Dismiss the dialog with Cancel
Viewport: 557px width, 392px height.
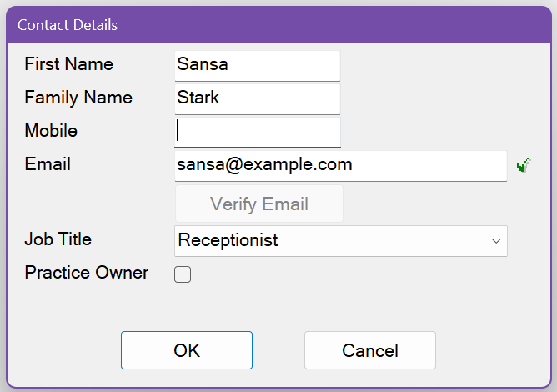coord(370,350)
